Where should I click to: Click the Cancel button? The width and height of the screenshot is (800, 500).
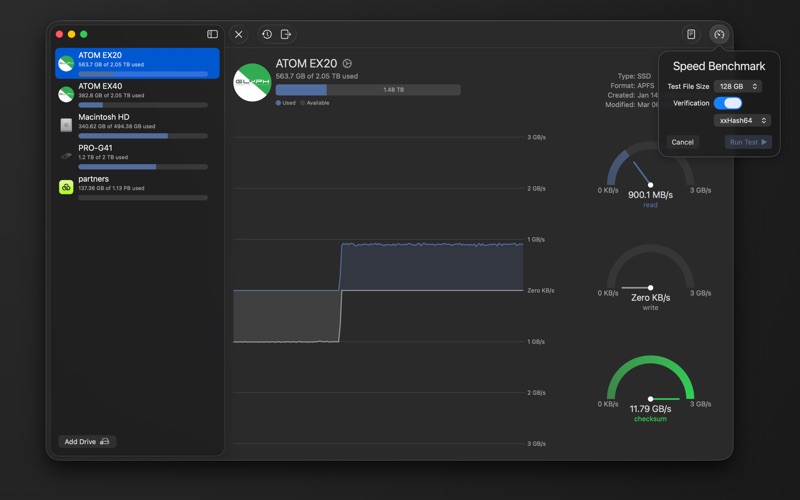coord(682,142)
